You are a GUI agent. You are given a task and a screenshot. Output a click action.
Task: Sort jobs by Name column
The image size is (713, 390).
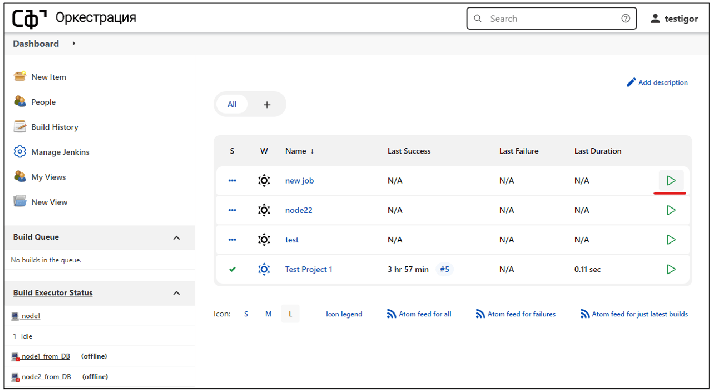point(300,151)
